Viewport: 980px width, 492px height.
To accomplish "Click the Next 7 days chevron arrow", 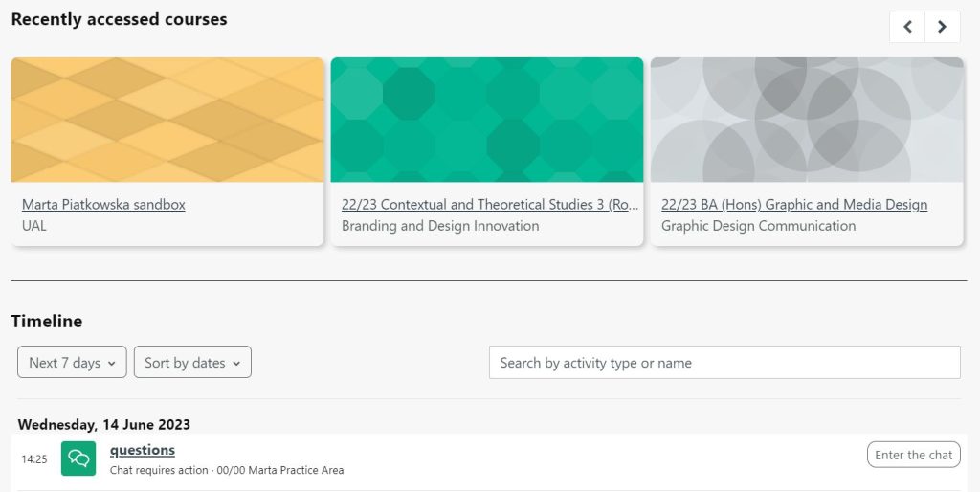I will pos(112,363).
